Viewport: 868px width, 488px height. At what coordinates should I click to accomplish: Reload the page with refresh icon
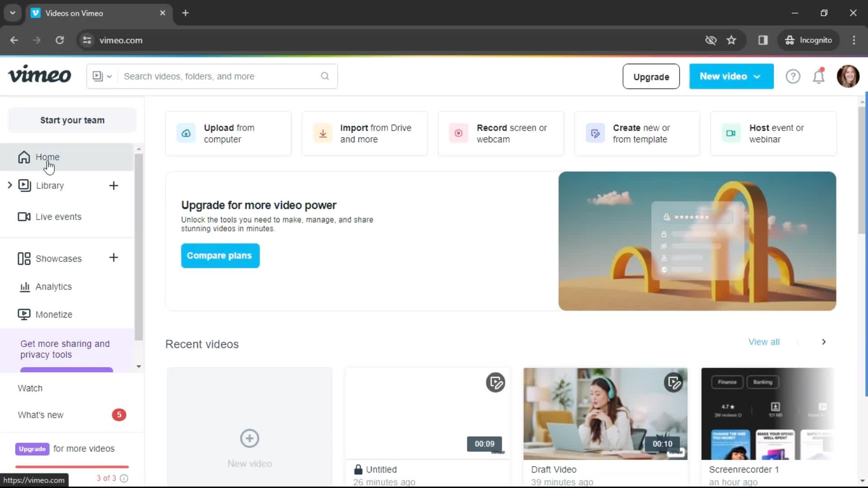[x=60, y=40]
